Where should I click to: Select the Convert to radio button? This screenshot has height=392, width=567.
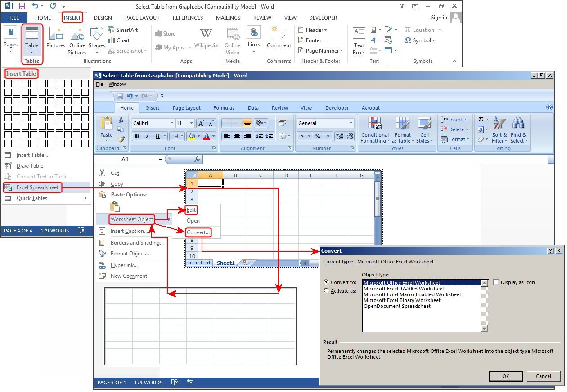click(x=326, y=282)
